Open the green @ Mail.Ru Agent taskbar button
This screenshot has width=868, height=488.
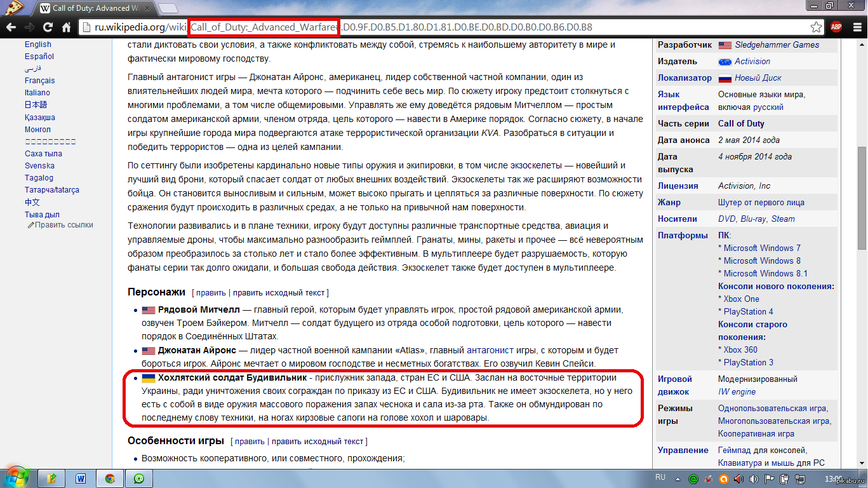tap(138, 478)
